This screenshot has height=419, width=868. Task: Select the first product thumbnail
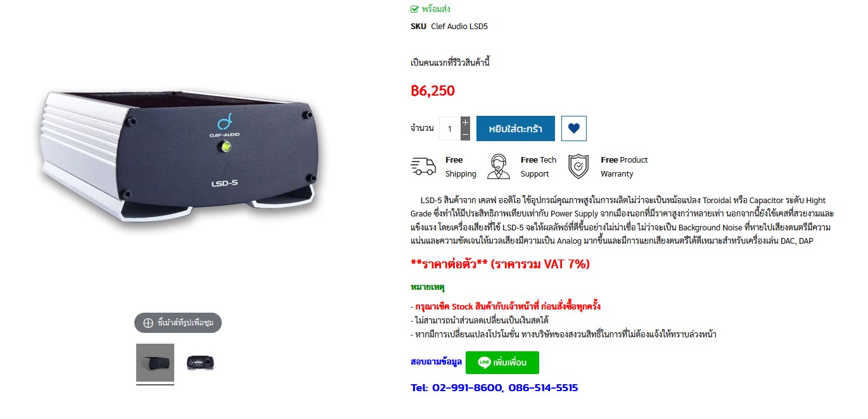tap(155, 363)
